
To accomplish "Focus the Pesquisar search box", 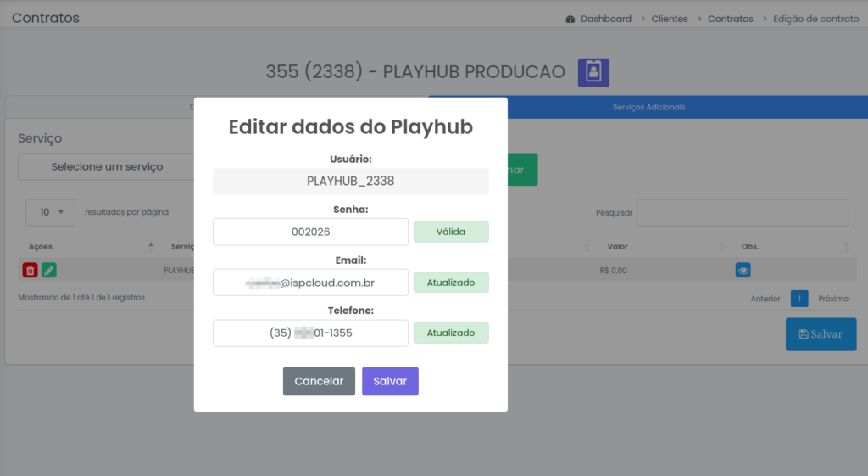I will click(x=743, y=212).
